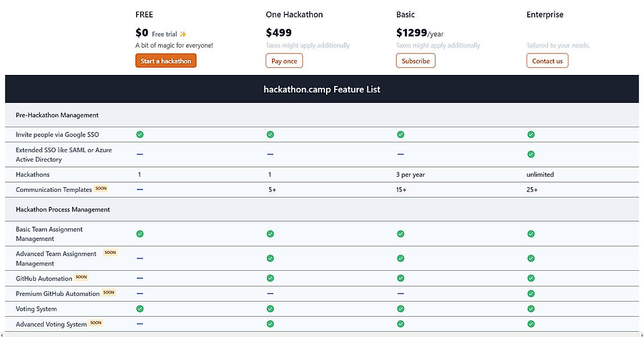The image size is (644, 337).
Task: Click the dash icon for GitHub Automation under FREE
Action: coord(139,278)
